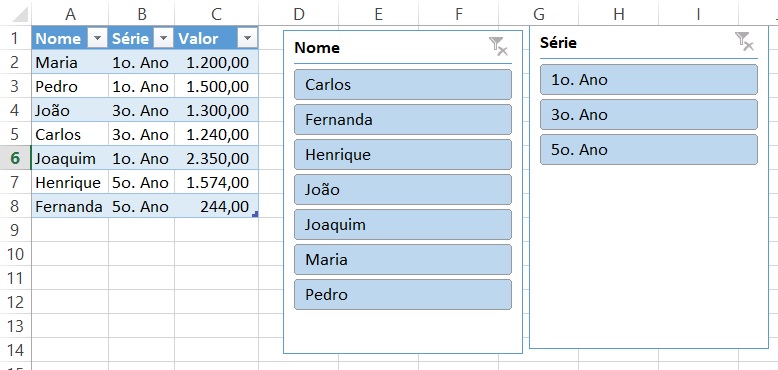Clear filter on the Série slicer
778x370 pixels.
(744, 41)
